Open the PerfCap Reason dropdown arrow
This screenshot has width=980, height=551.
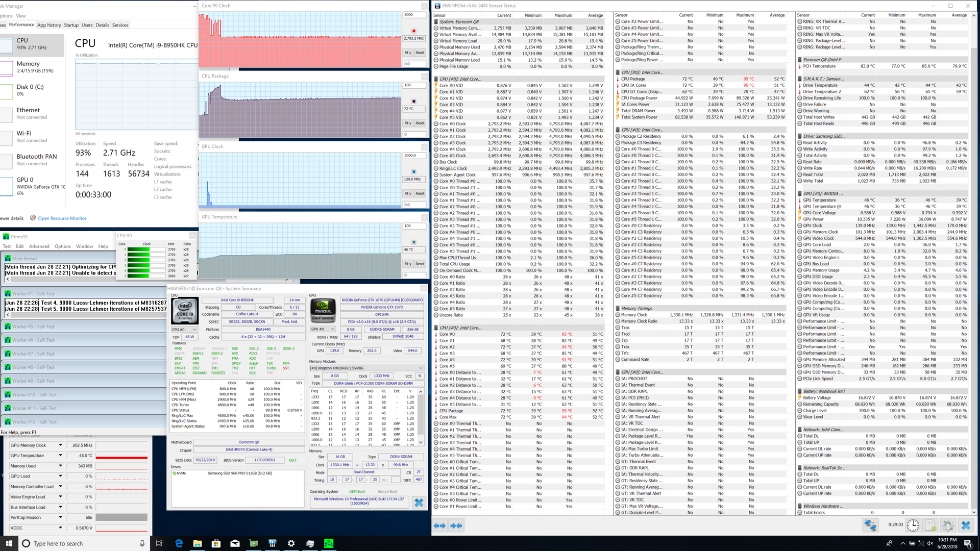[x=60, y=517]
